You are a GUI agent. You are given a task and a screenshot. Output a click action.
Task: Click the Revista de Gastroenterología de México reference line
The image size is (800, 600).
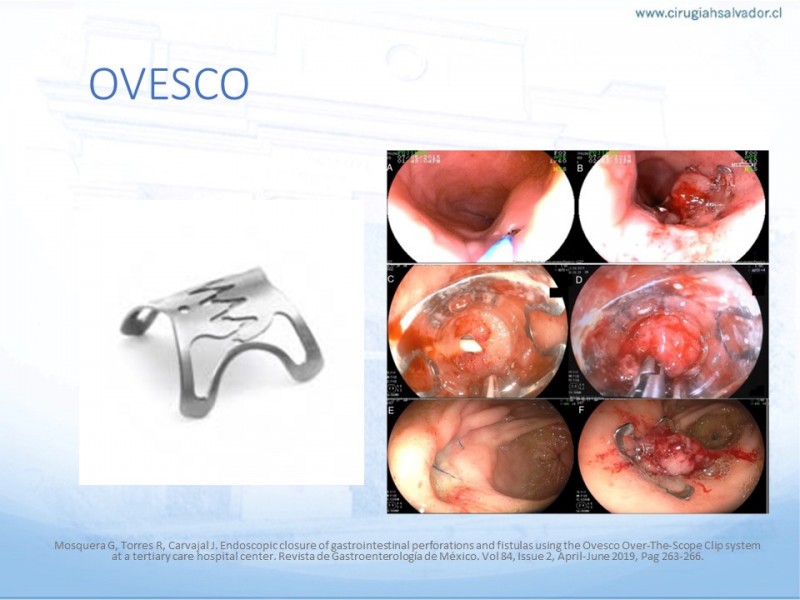pyautogui.click(x=407, y=556)
